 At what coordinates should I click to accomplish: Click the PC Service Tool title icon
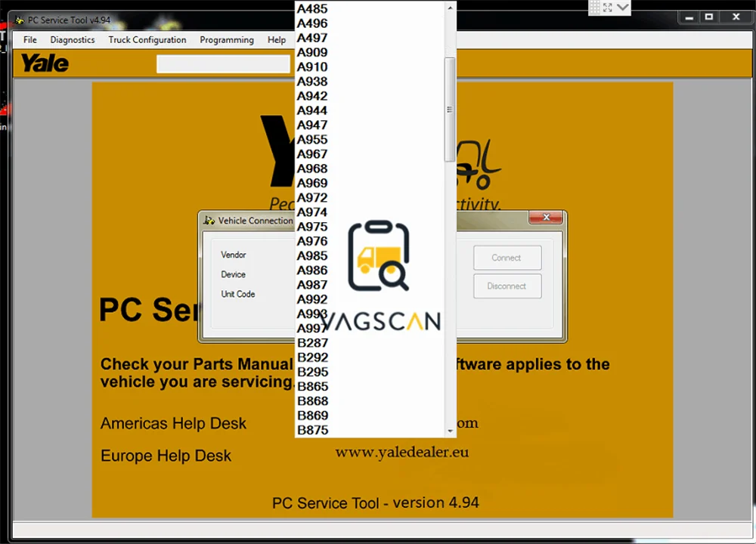tap(20, 20)
